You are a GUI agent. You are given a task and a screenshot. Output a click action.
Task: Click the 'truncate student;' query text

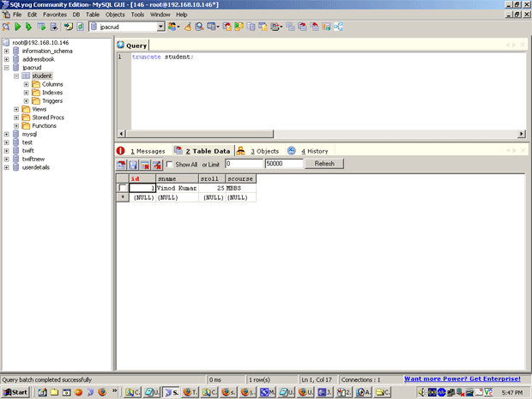162,57
